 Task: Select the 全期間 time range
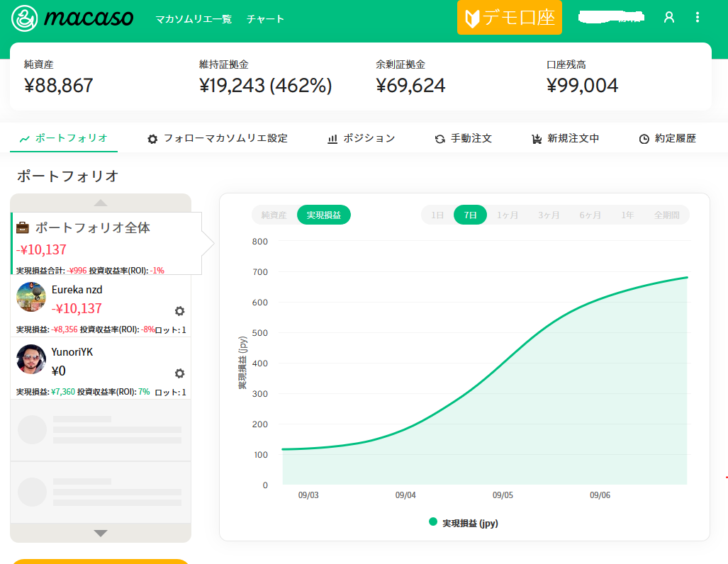(x=666, y=215)
